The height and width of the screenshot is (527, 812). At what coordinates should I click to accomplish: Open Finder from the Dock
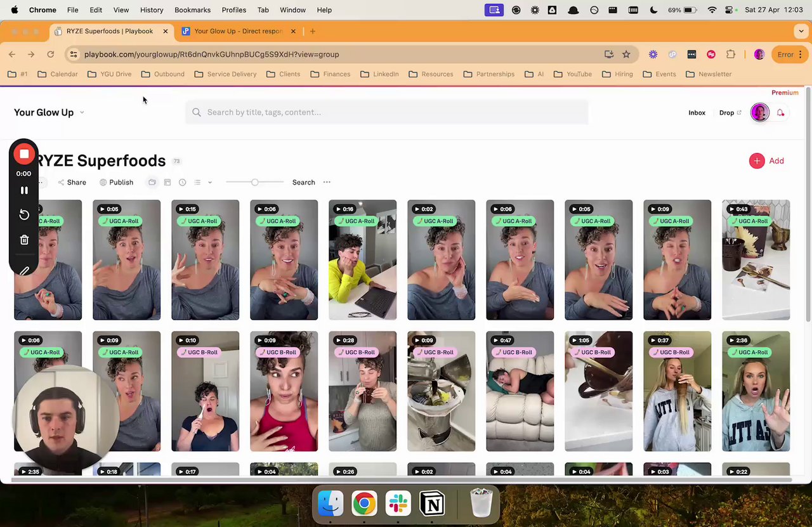tap(331, 504)
